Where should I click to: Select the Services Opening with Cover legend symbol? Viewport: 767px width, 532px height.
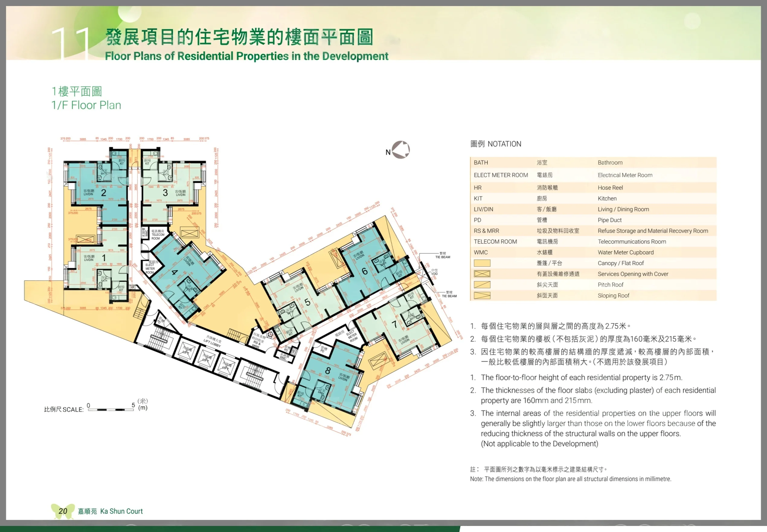(x=482, y=274)
